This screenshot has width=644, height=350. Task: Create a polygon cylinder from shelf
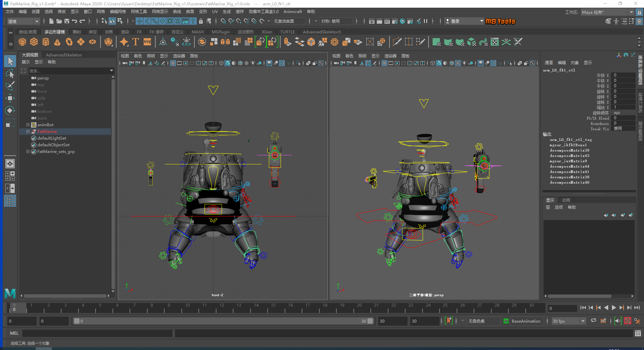46,42
